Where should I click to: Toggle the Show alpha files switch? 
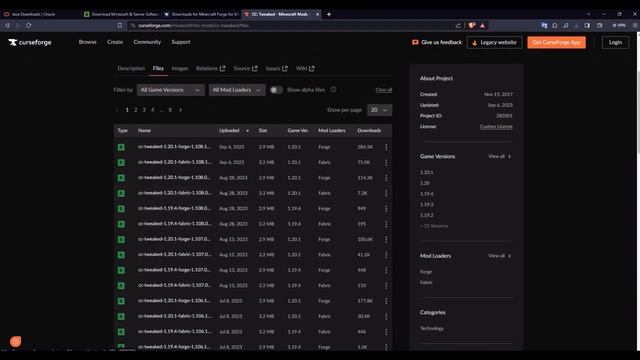tap(276, 90)
